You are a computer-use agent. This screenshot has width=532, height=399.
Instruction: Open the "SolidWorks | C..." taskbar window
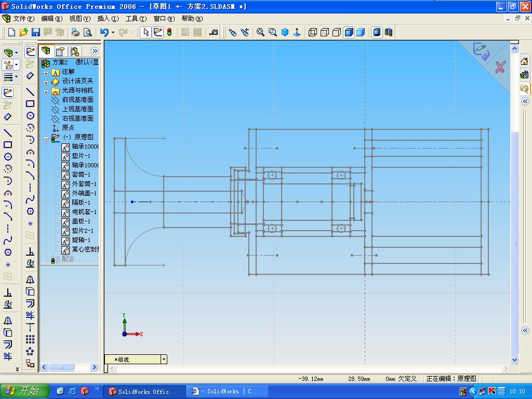(x=228, y=391)
